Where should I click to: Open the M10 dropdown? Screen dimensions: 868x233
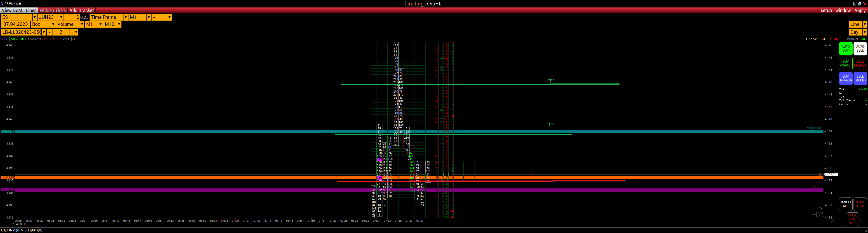point(119,24)
